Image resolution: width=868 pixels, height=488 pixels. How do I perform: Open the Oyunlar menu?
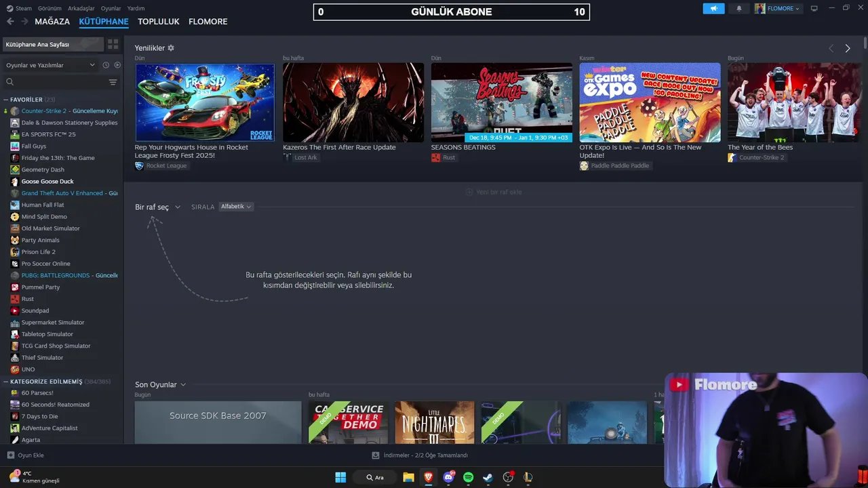coord(111,8)
